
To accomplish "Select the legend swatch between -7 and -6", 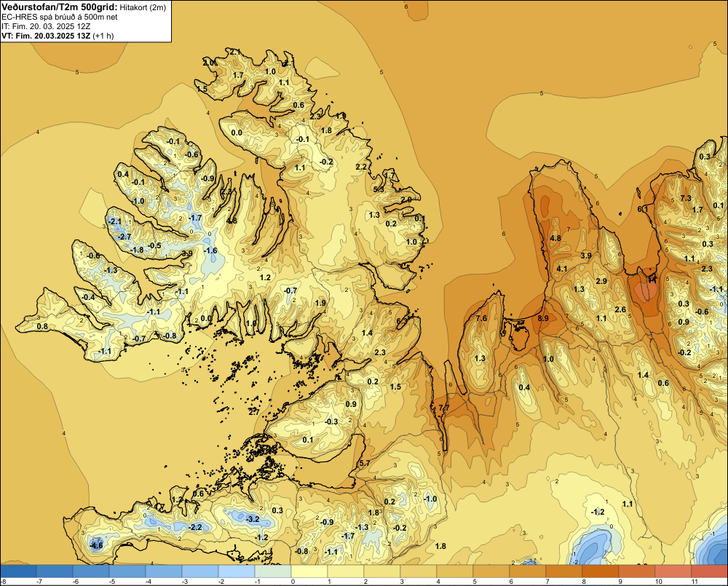I will click(55, 571).
